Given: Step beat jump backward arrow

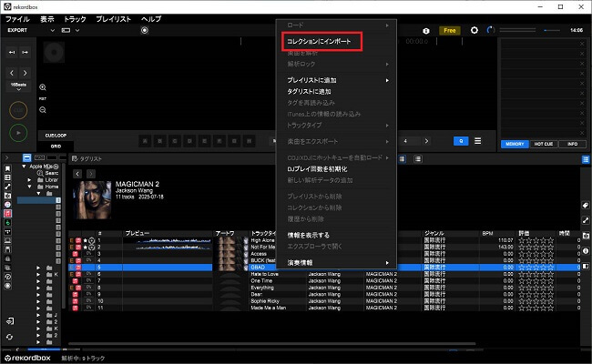Looking at the screenshot, I should (12, 73).
